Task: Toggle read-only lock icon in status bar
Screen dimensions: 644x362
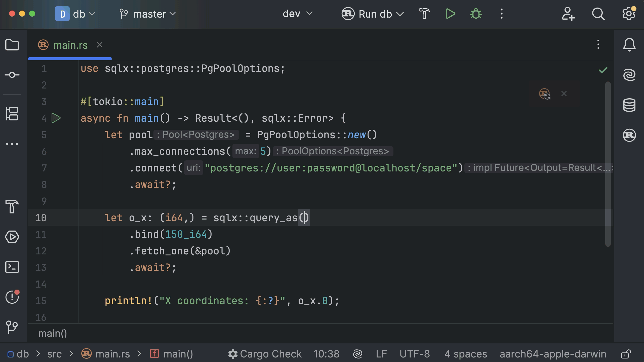Action: (x=626, y=354)
